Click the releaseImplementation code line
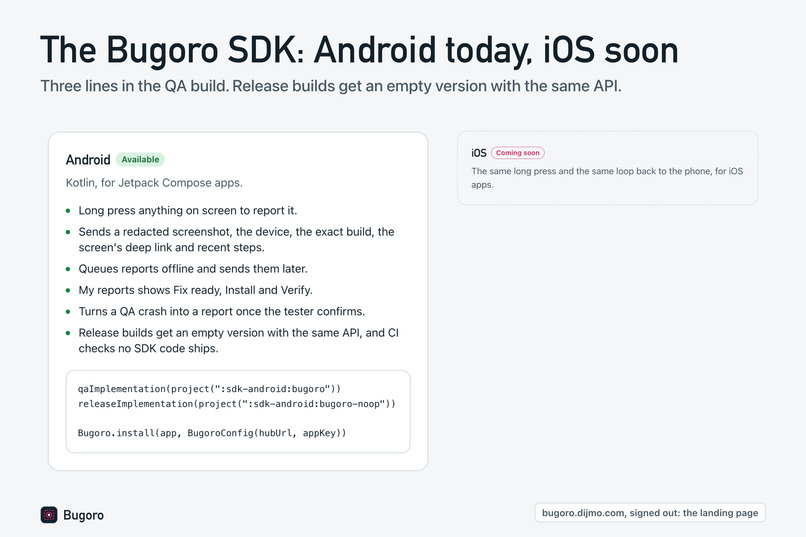Image resolution: width=806 pixels, height=537 pixels. point(237,403)
